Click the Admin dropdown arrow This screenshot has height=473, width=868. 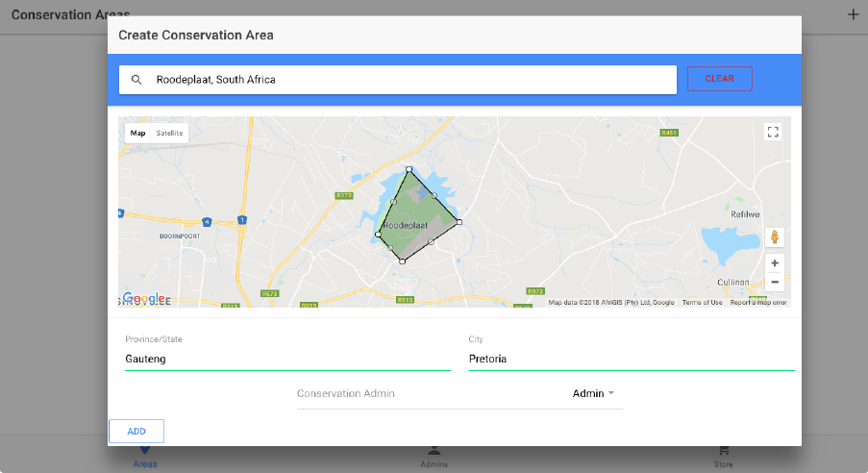coord(610,394)
